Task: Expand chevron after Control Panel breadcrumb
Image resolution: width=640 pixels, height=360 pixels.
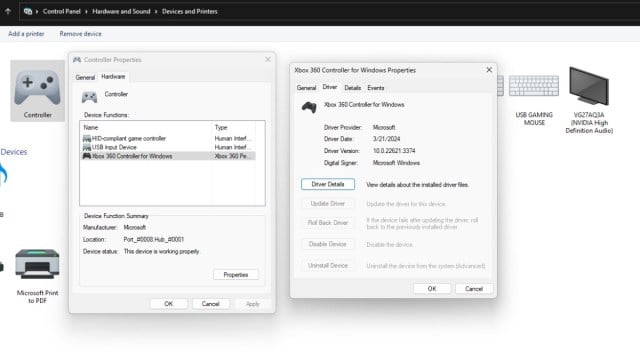Action: (x=87, y=11)
